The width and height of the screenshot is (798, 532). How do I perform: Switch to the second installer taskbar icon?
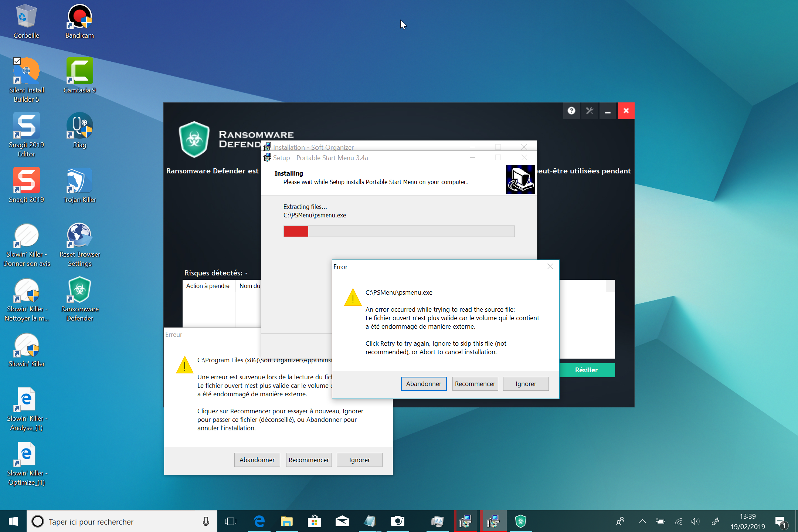click(493, 521)
